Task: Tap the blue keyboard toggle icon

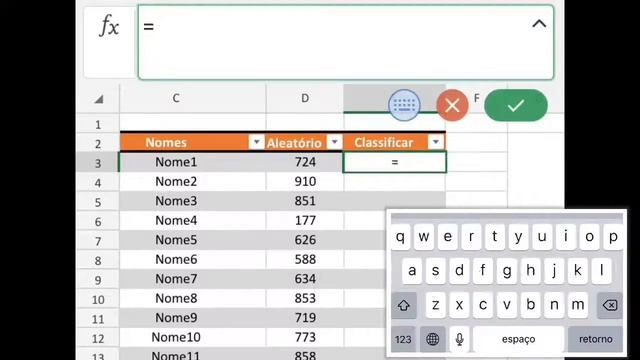Action: click(404, 106)
